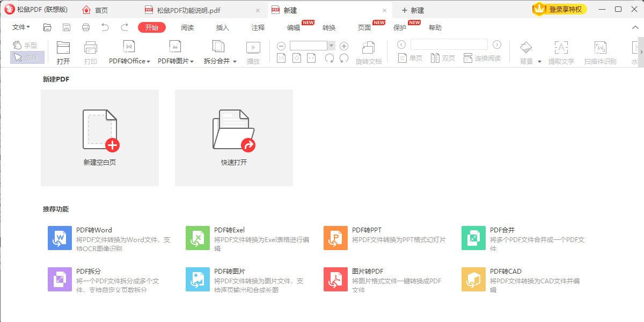Select the 选择 selection tool
The width and height of the screenshot is (644, 322).
point(27,57)
